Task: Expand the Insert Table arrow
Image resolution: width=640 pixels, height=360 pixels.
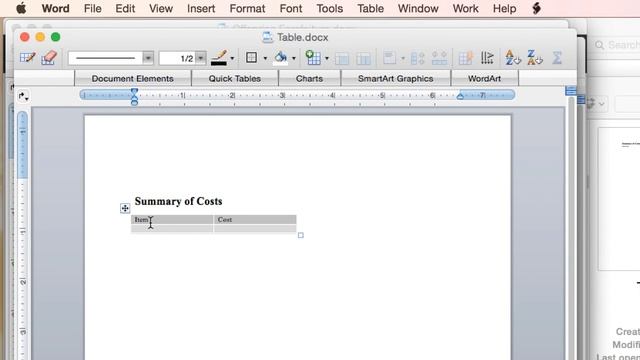Action: click(x=327, y=58)
